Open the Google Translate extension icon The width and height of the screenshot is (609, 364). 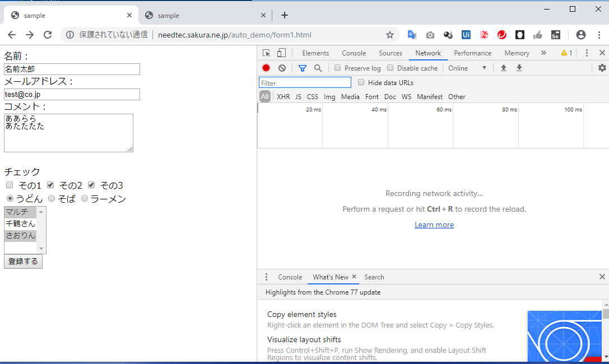(412, 35)
